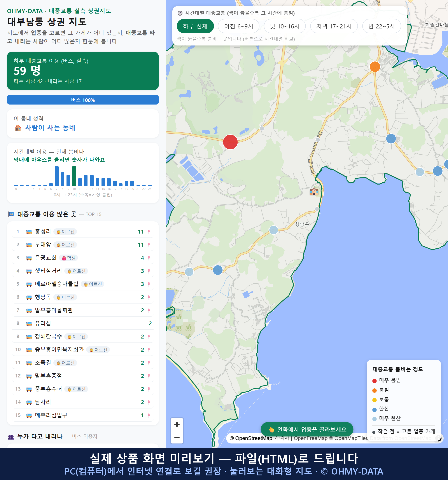Click the 매우 한산 light blue legend swatch

[x=374, y=419]
